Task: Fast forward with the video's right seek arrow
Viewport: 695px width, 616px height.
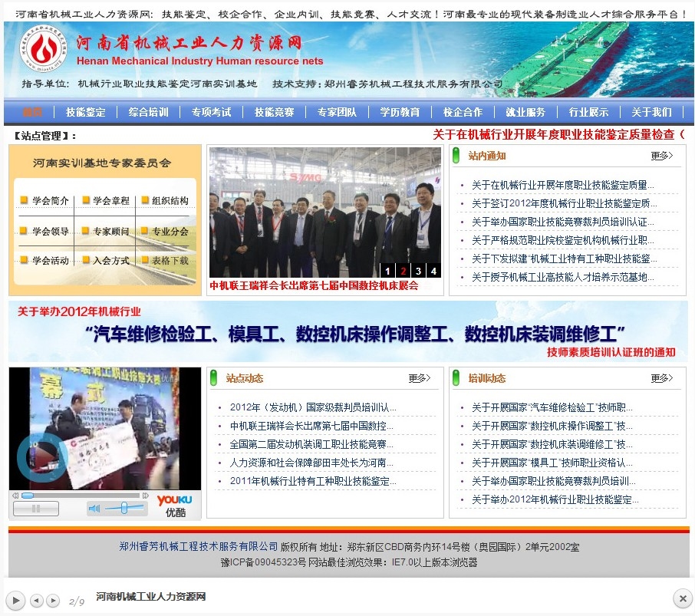Action: click(x=146, y=496)
